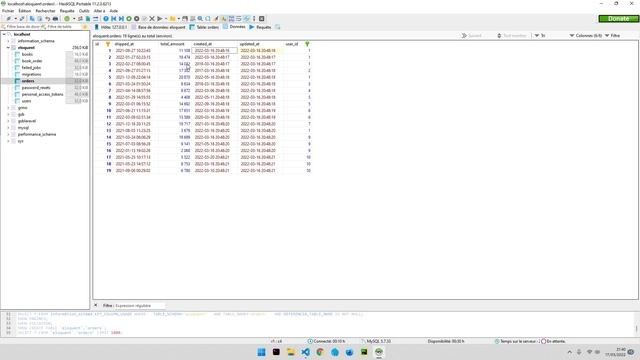Click the green insert row toolbar icon

(129, 19)
